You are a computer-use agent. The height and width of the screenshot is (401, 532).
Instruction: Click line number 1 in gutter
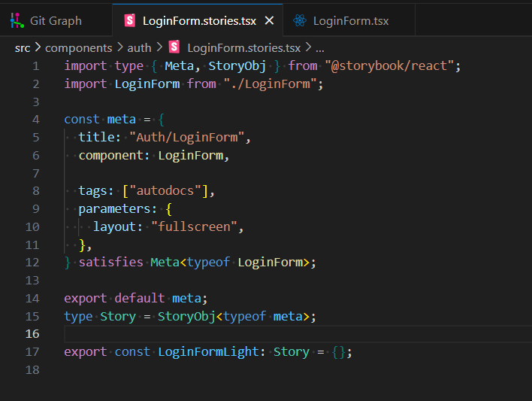[x=36, y=66]
